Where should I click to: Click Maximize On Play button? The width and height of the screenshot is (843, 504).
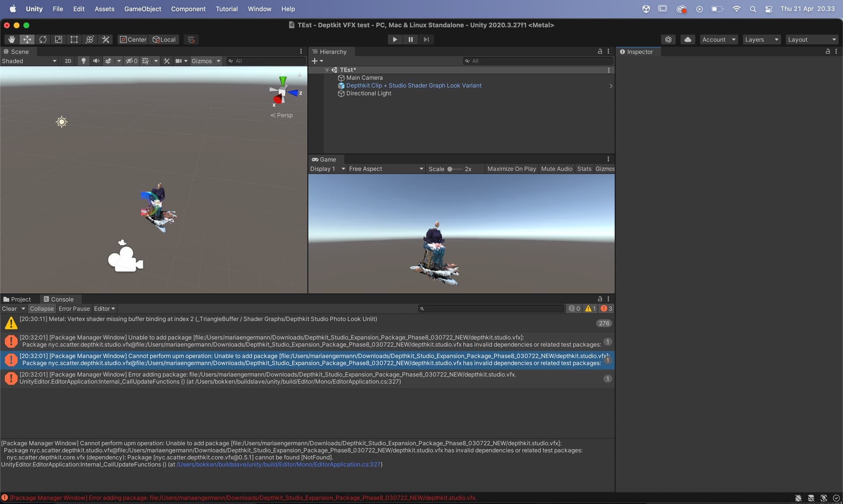click(512, 169)
